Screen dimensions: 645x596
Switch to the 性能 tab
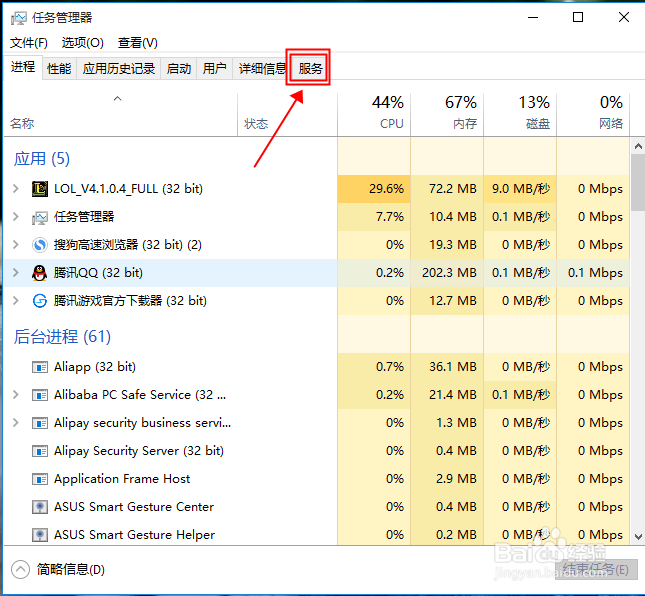pos(59,69)
